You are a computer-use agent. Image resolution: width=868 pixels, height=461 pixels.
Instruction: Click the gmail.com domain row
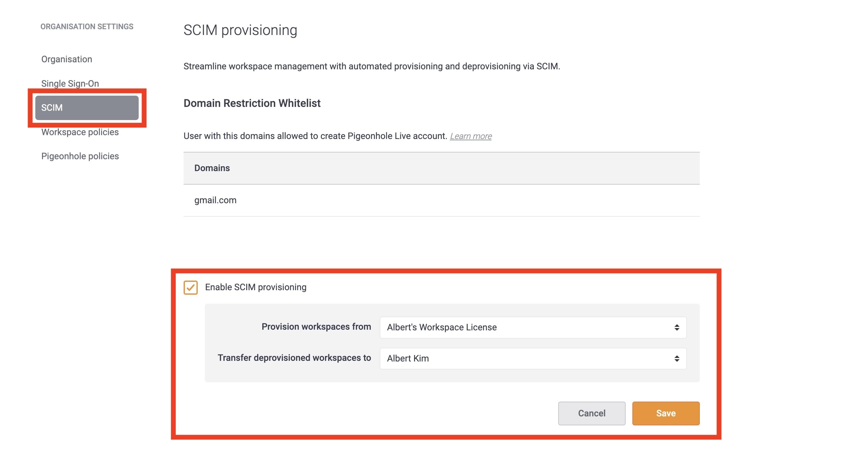click(x=441, y=200)
